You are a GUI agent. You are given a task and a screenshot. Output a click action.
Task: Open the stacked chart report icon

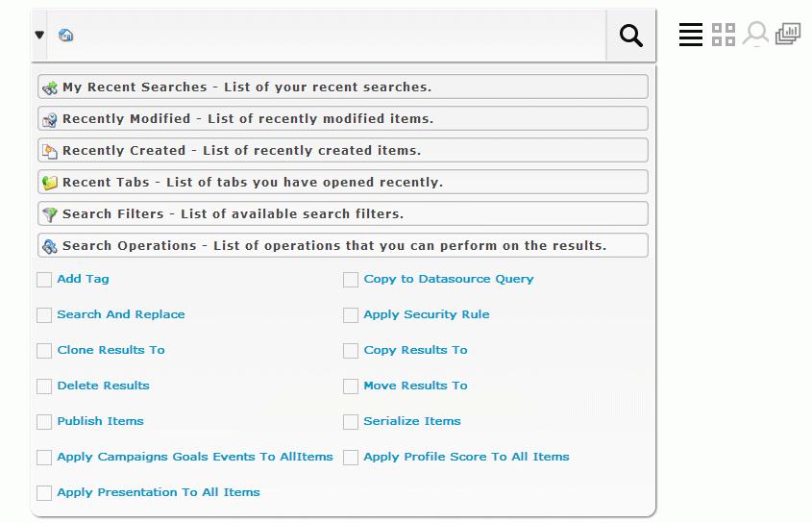788,35
